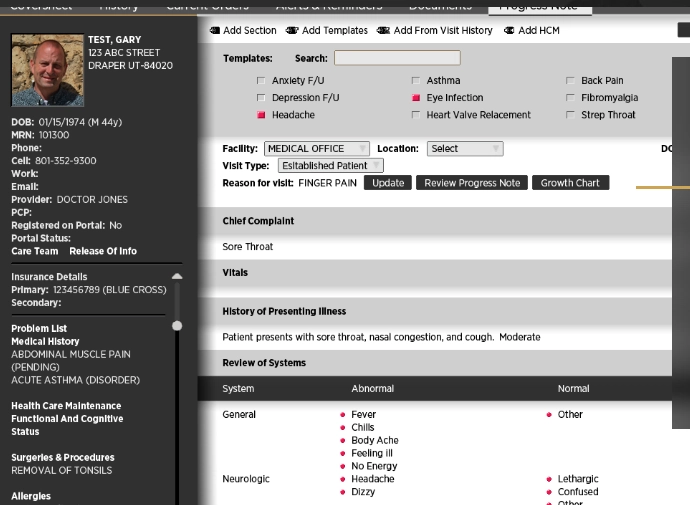Screen dimensions: 690x505
Task: Open the Visit Type dropdown
Action: tap(330, 166)
